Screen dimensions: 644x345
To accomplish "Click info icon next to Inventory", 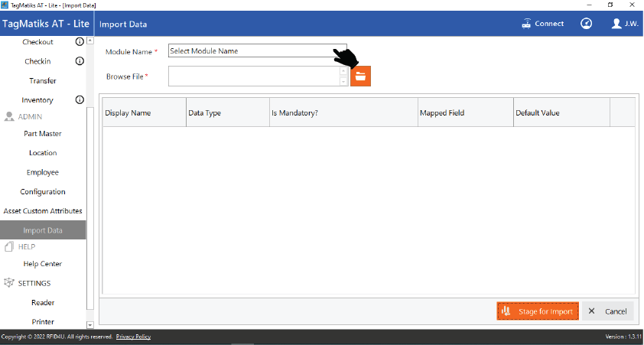I will (80, 100).
